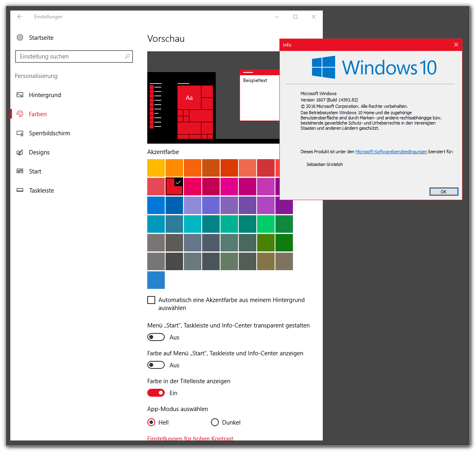Image resolution: width=476 pixels, height=452 pixels.
Task: Pick the bright green accent swatch
Action: tap(266, 224)
